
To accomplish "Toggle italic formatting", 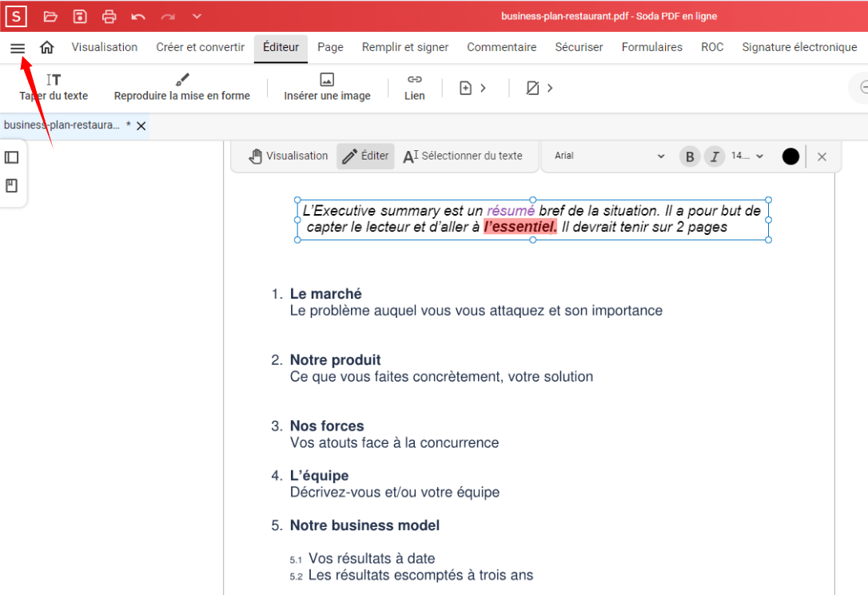I will click(x=715, y=157).
